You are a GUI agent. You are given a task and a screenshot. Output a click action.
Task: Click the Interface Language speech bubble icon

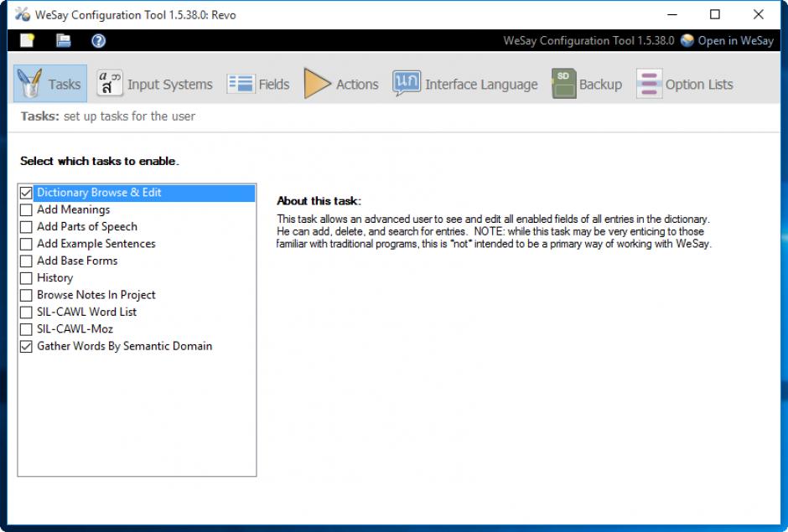(407, 84)
